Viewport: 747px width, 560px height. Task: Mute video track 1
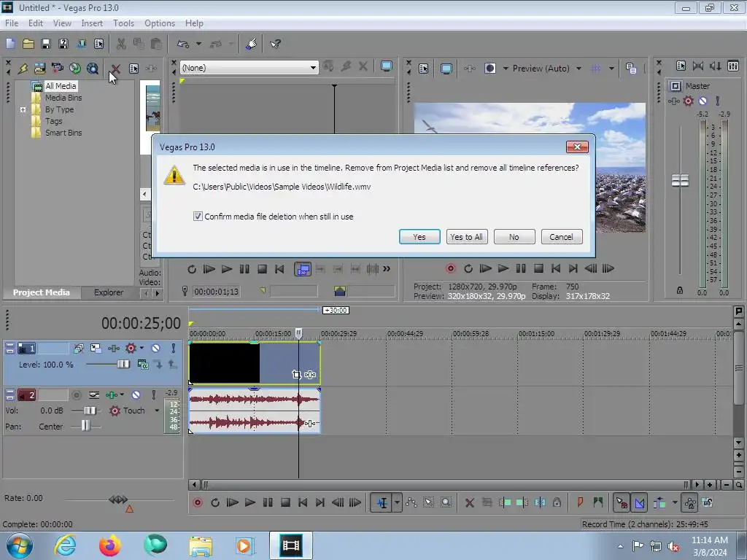[x=156, y=348]
